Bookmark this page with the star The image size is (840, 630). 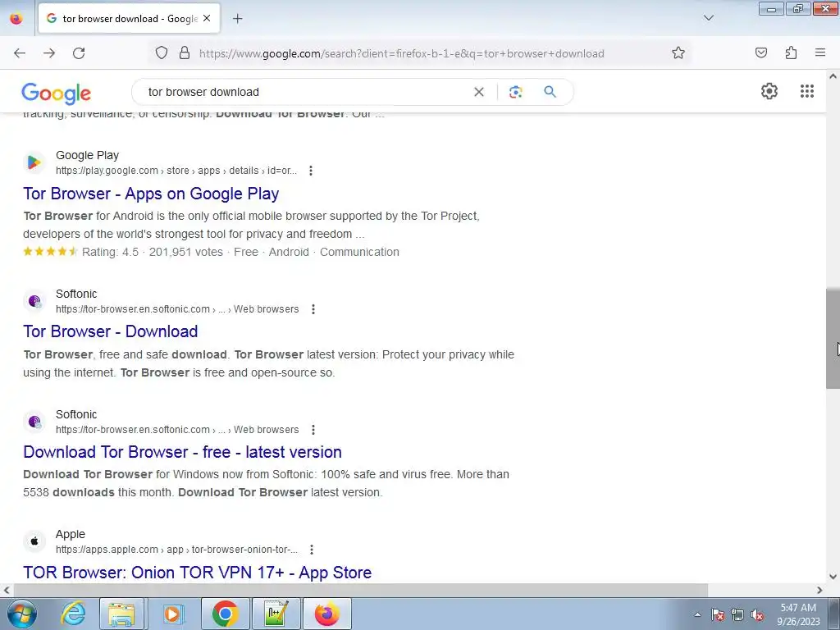pyautogui.click(x=678, y=53)
